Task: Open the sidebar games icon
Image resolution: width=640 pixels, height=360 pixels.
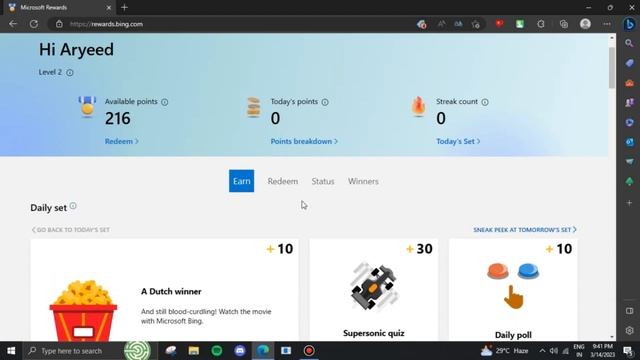Action: 629,102
